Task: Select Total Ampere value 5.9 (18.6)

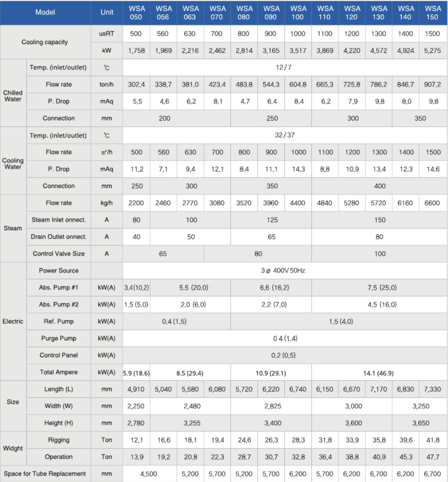Action: 136,373
